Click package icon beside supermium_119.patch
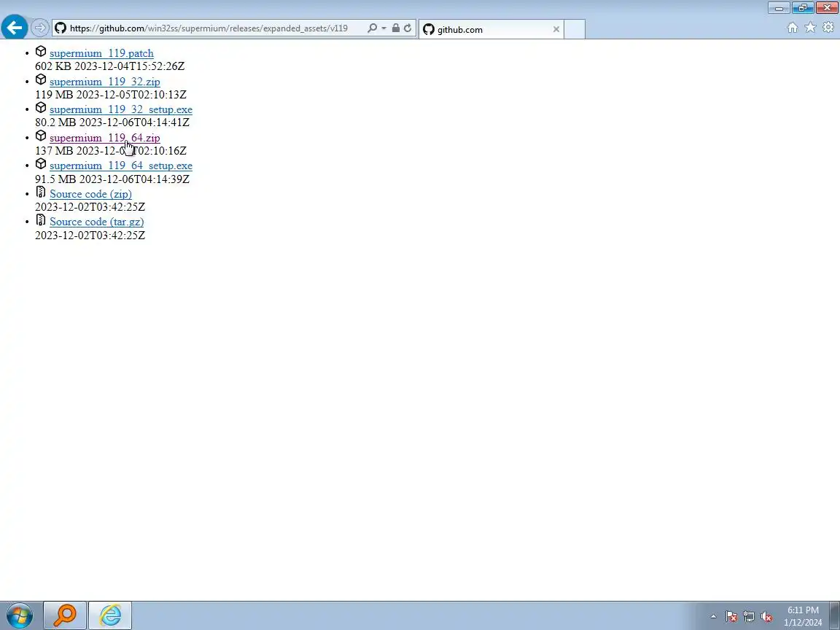840x630 pixels. (x=41, y=52)
